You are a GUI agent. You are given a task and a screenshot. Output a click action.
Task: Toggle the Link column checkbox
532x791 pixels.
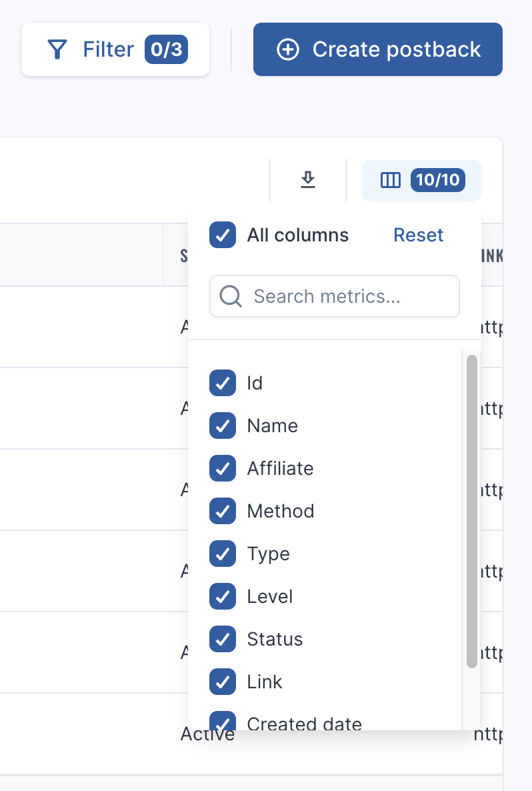click(223, 682)
